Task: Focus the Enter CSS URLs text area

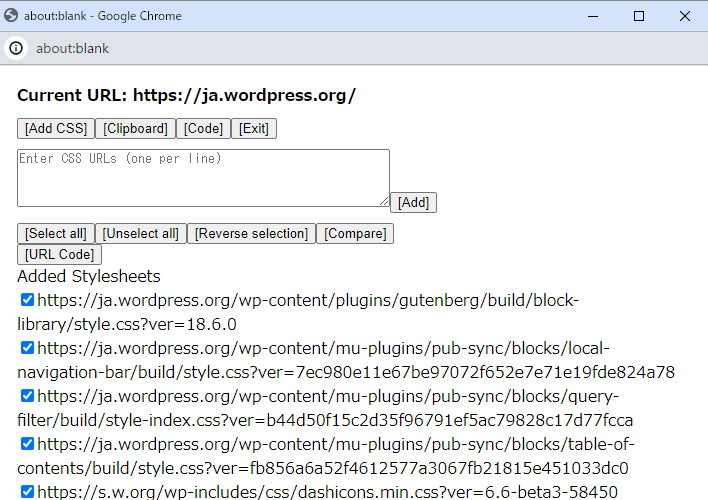Action: [x=203, y=178]
